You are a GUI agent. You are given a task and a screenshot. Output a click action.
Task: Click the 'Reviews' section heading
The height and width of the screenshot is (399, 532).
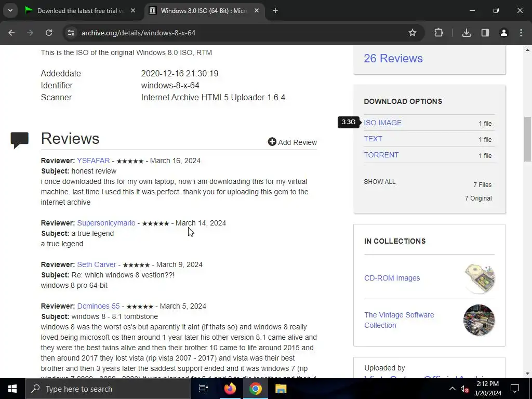pyautogui.click(x=70, y=139)
